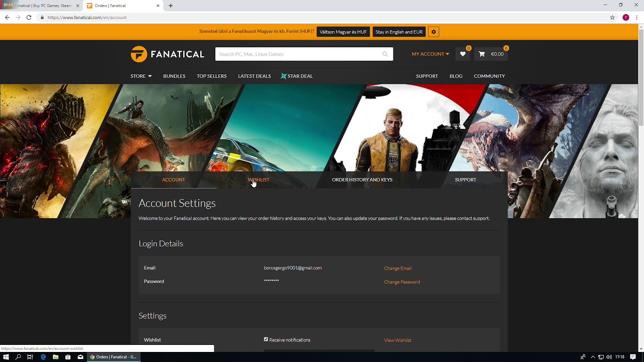Open a new browser tab
644x362 pixels.
click(x=171, y=6)
